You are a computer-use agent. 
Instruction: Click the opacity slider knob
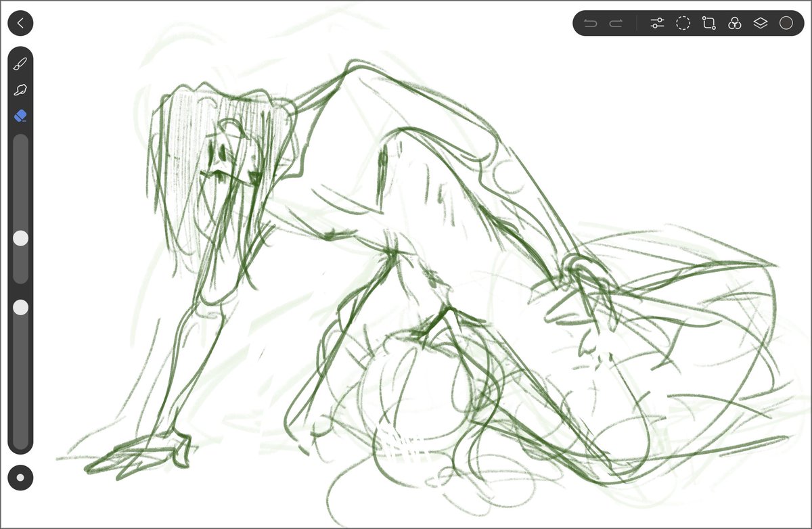21,307
